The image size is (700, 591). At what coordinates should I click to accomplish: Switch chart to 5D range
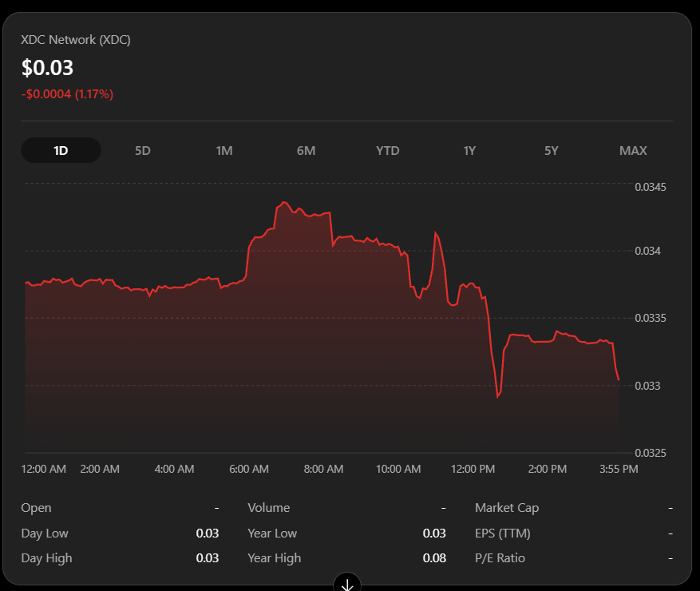tap(142, 150)
